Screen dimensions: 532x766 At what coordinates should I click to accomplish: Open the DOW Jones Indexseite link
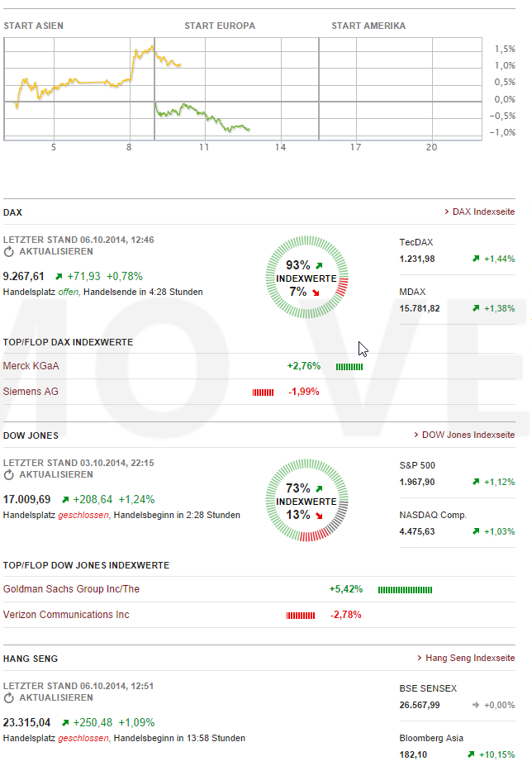468,435
